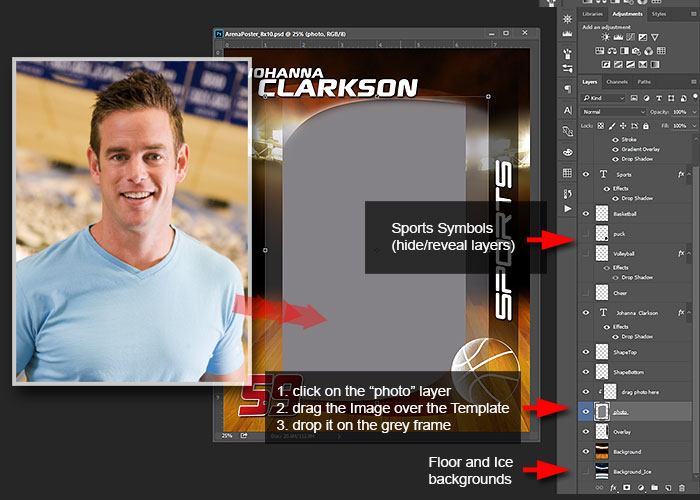Filter layers by pixel layer type
This screenshot has height=500, width=700.
634,98
